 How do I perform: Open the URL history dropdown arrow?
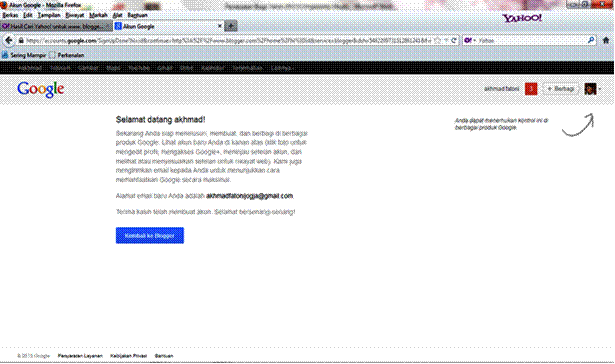(x=446, y=40)
